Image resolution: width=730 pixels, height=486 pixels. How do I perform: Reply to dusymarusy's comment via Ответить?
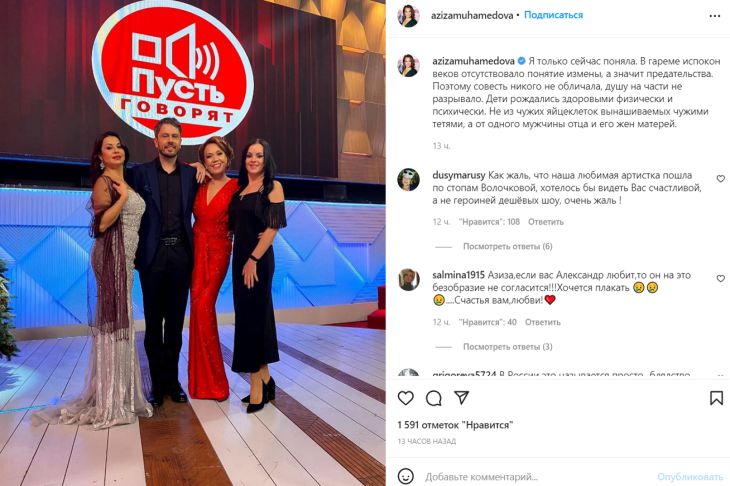546,222
